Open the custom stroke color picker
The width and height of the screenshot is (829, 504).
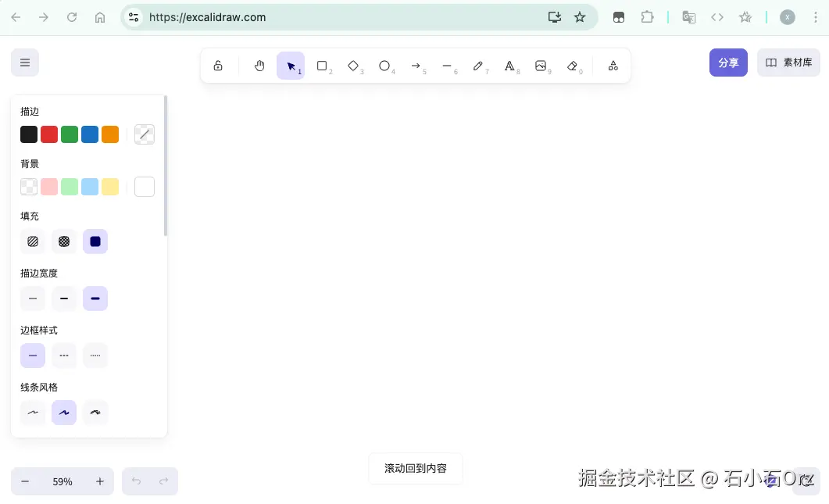(145, 134)
